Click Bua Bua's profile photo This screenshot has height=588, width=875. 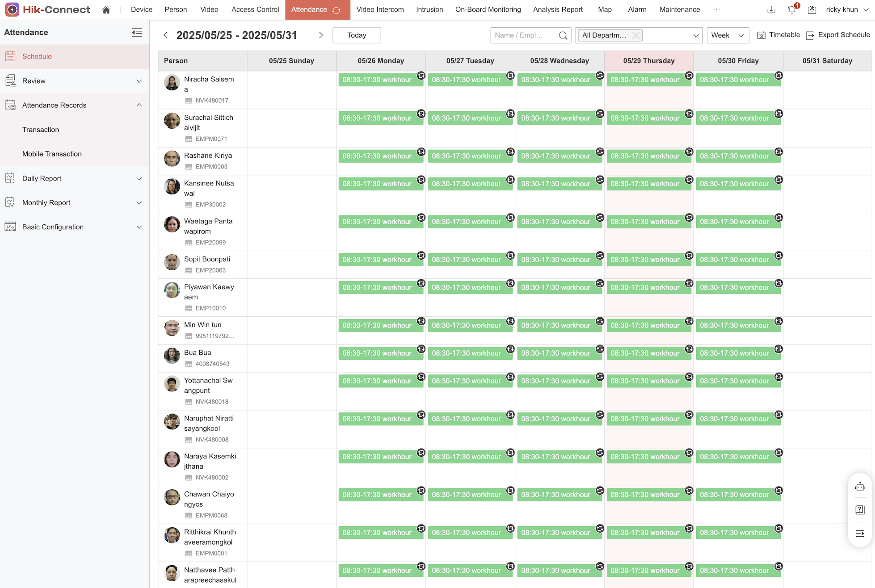coord(172,356)
